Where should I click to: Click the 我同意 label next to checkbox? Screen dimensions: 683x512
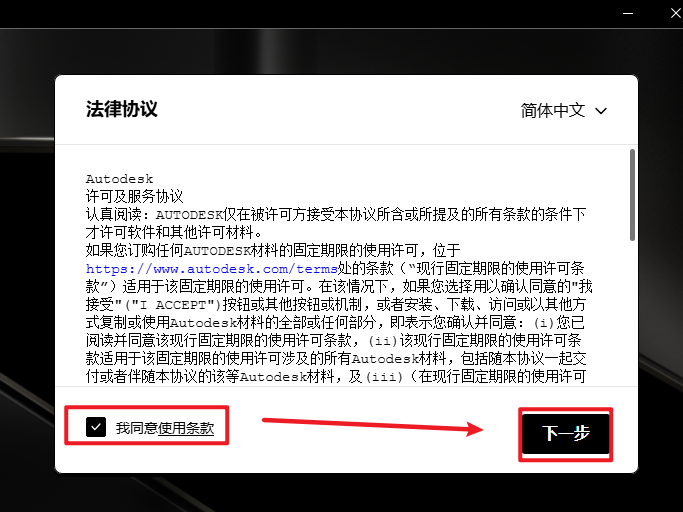click(x=136, y=428)
